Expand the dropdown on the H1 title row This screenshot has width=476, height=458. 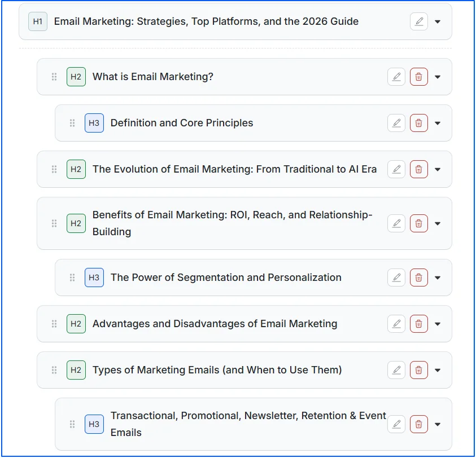pos(439,21)
